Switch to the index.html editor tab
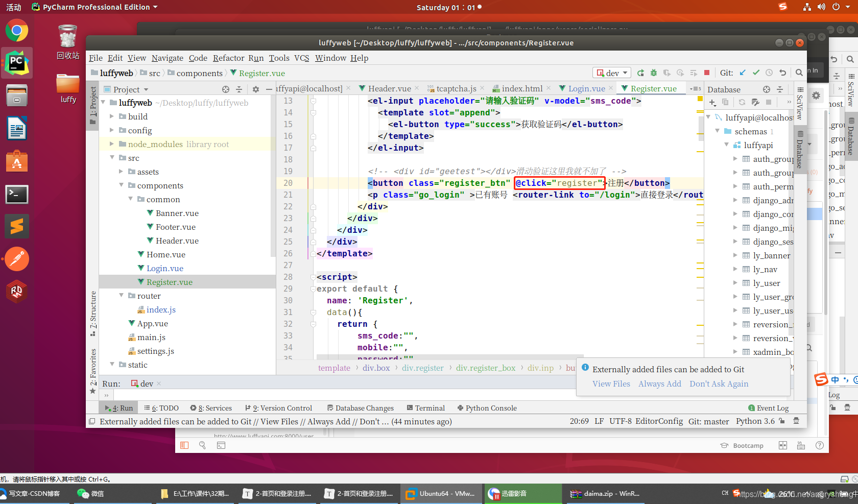Viewport: 858px width, 504px height. point(522,89)
